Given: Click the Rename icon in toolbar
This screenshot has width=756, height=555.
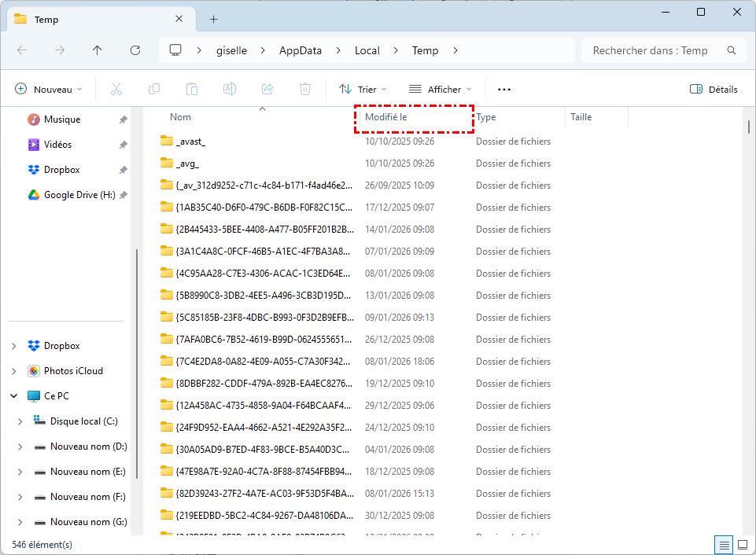Looking at the screenshot, I should click(x=230, y=90).
